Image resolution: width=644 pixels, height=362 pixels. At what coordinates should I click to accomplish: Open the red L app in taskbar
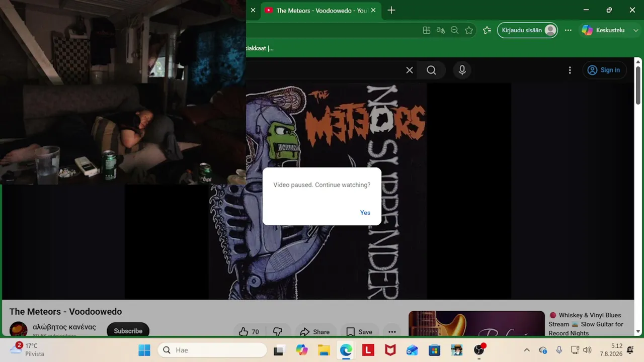coord(368,350)
